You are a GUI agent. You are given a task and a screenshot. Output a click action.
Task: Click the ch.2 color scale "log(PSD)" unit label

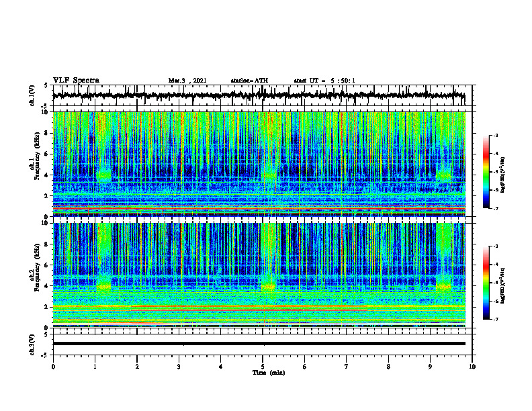click(503, 285)
